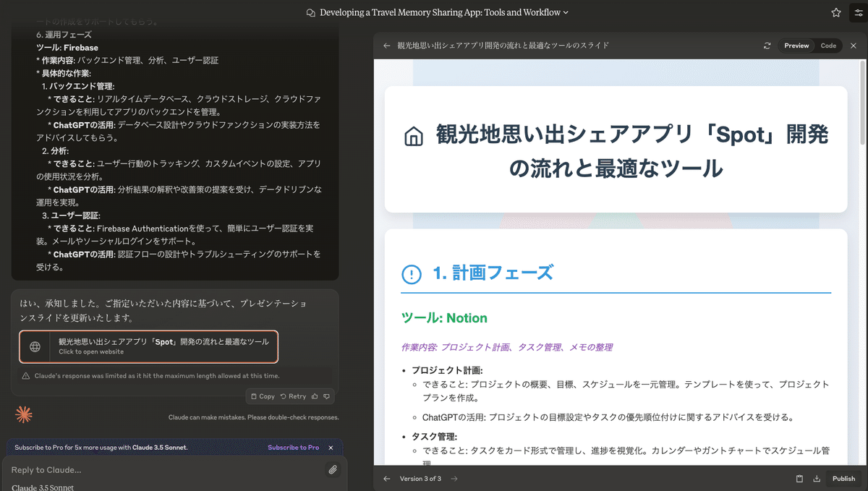Close the artifact panel
Screen dimensions: 868x491
click(854, 46)
